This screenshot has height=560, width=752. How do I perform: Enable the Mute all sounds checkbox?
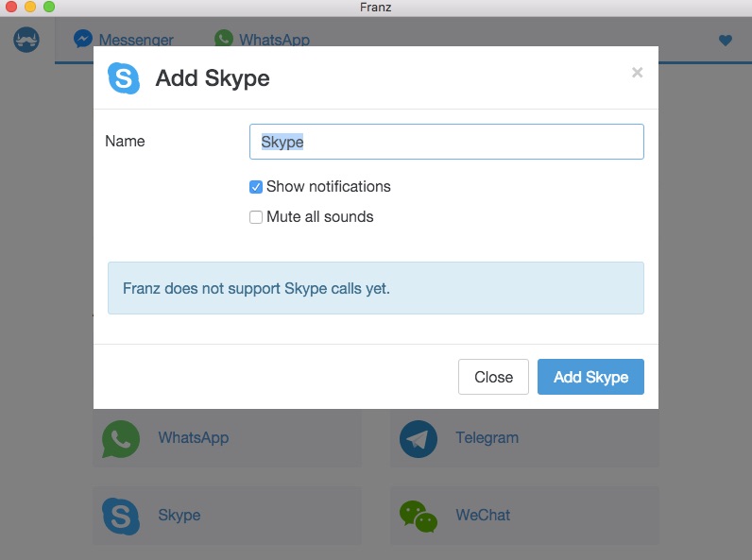pyautogui.click(x=256, y=217)
